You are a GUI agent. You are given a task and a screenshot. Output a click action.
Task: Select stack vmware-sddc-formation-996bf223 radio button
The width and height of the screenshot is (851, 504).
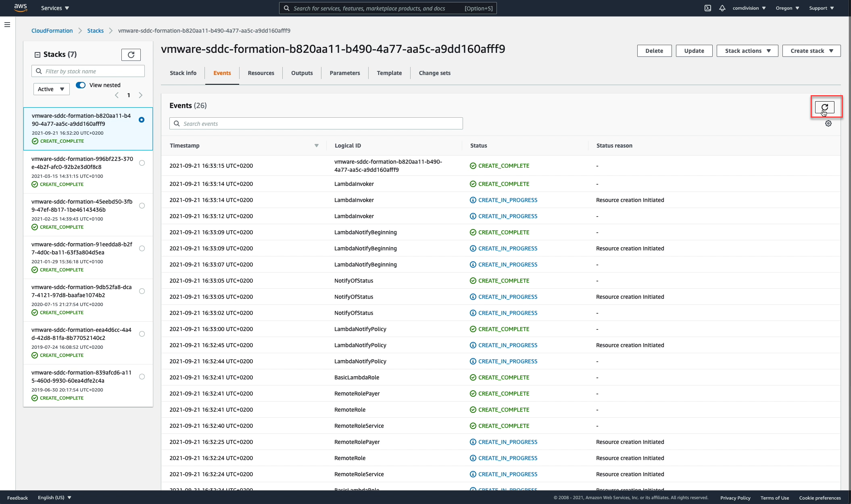click(x=142, y=163)
